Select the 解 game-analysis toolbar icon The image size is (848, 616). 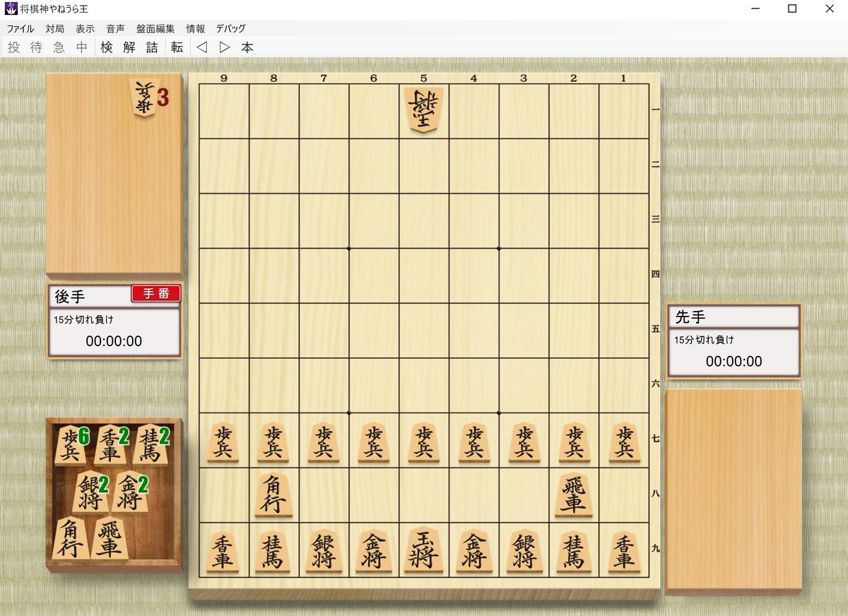click(x=129, y=47)
